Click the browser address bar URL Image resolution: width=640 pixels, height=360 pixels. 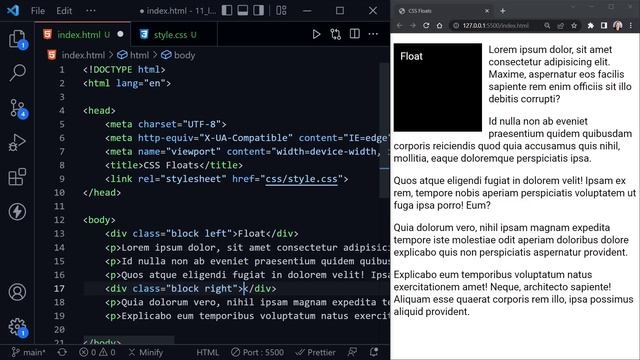pyautogui.click(x=496, y=25)
